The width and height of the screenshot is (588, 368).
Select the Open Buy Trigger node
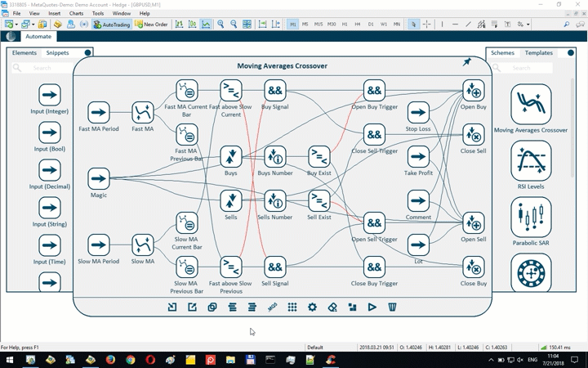[374, 91]
